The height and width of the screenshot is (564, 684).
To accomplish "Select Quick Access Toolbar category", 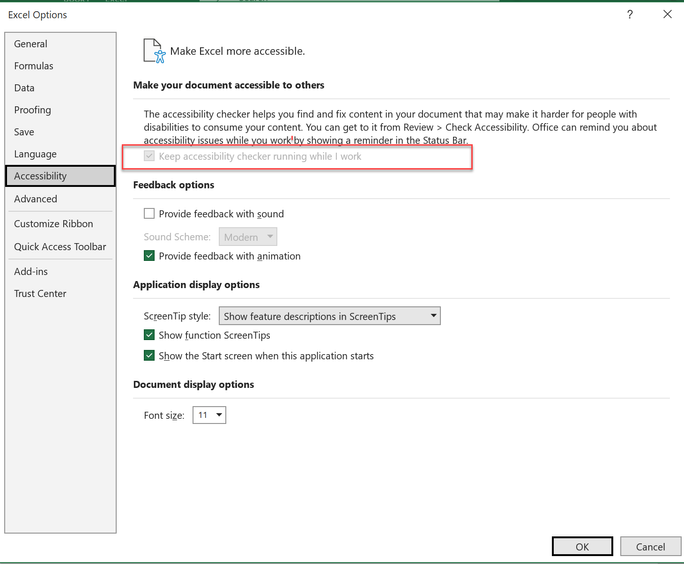I will tap(60, 247).
